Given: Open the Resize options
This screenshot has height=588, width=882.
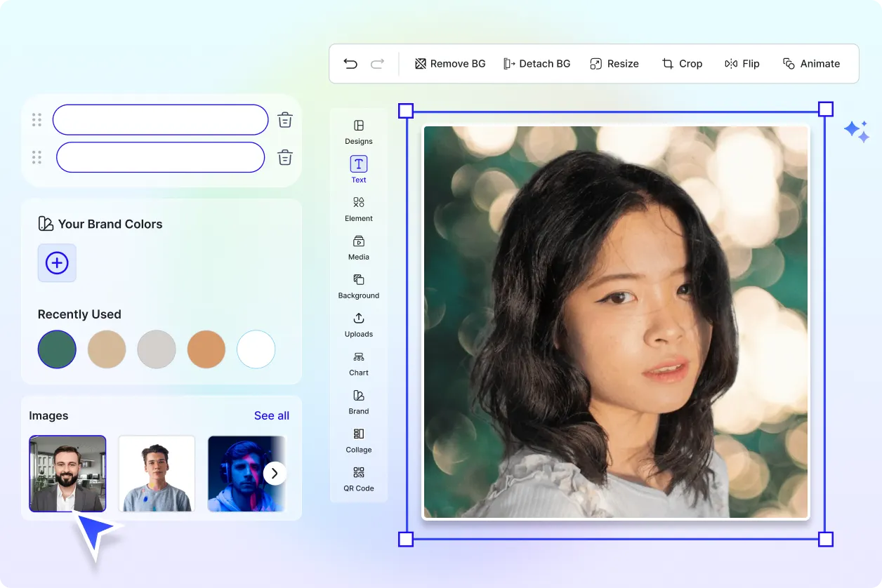Looking at the screenshot, I should click(x=614, y=63).
